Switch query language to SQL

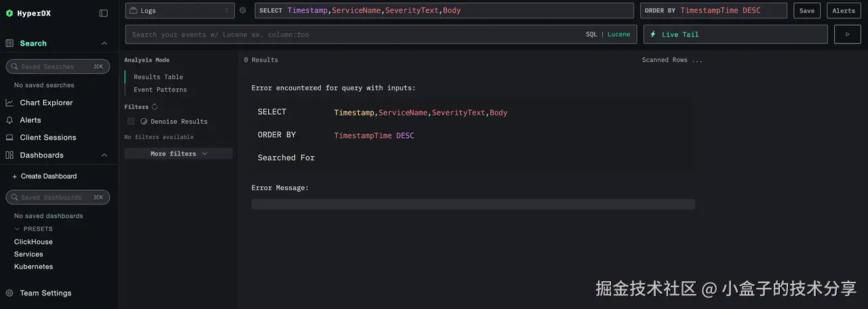[x=591, y=35]
